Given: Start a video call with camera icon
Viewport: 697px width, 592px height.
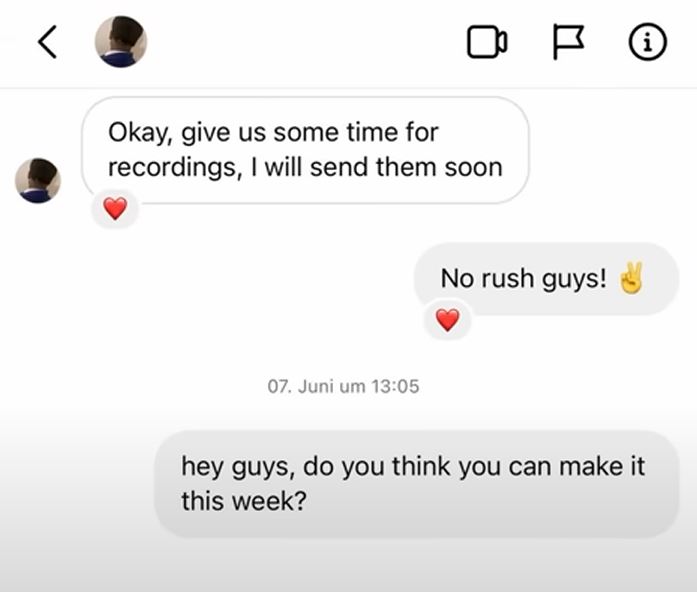Looking at the screenshot, I should click(487, 42).
